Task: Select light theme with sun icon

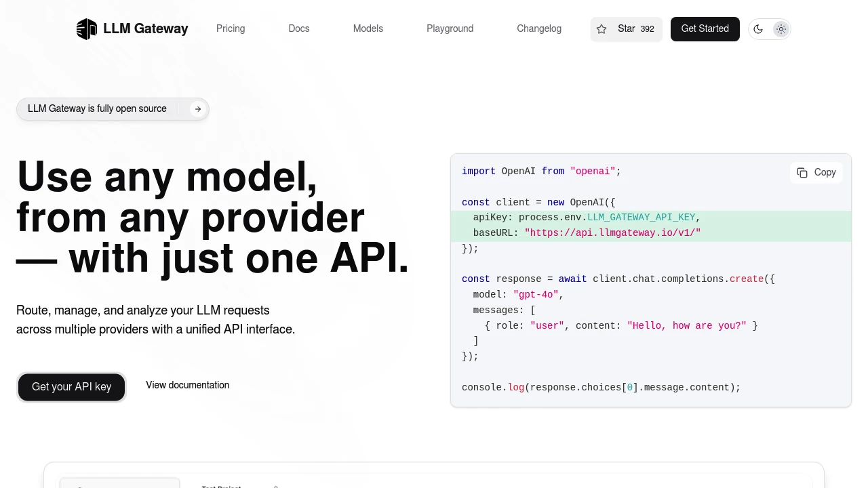Action: pos(781,29)
